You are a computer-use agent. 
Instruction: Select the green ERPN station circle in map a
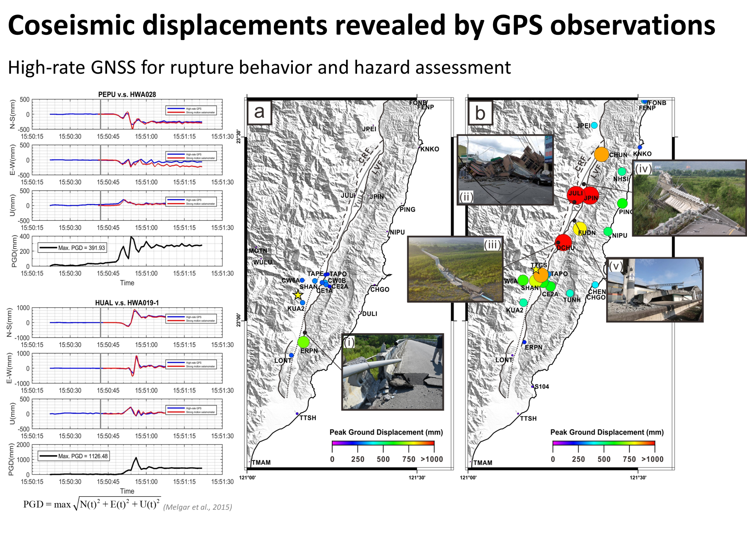click(x=303, y=342)
